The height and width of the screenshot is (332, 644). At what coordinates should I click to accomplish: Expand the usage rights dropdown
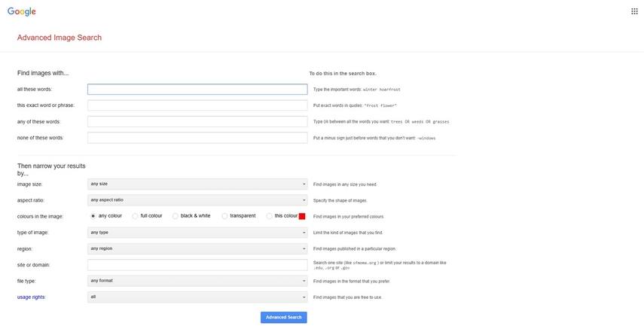click(197, 297)
